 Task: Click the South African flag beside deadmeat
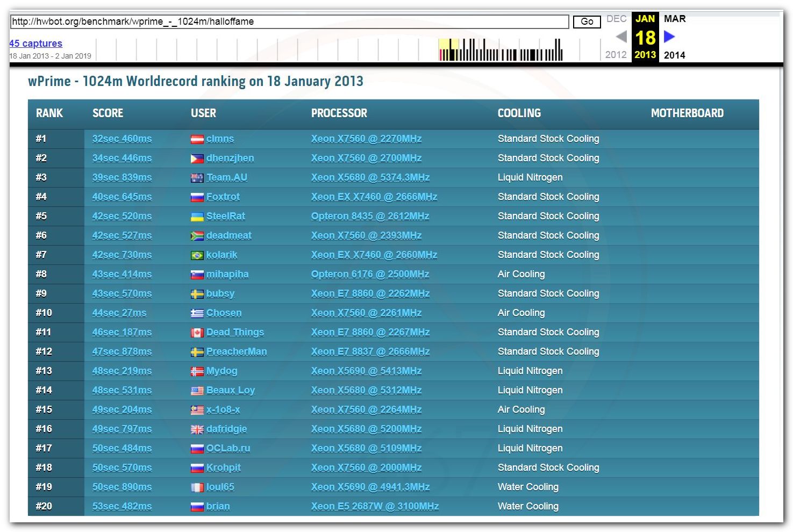click(197, 236)
